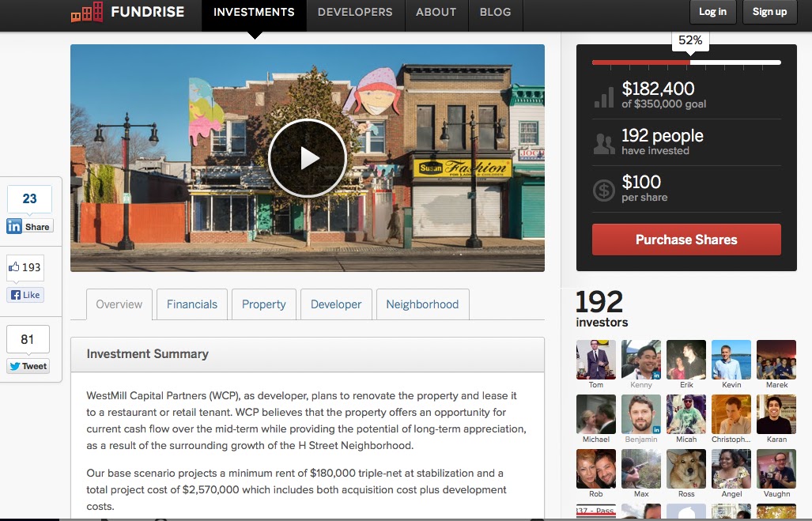Open the Blog page

495,12
